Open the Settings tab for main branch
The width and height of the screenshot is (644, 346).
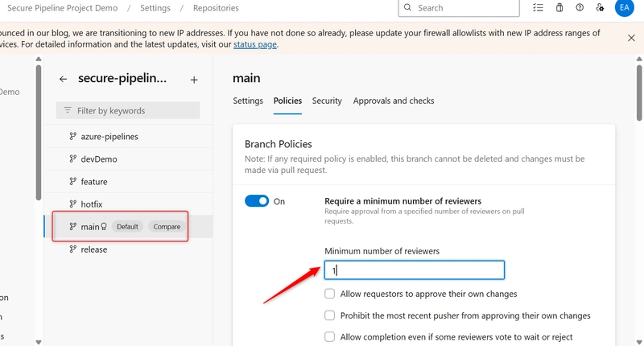pos(248,101)
